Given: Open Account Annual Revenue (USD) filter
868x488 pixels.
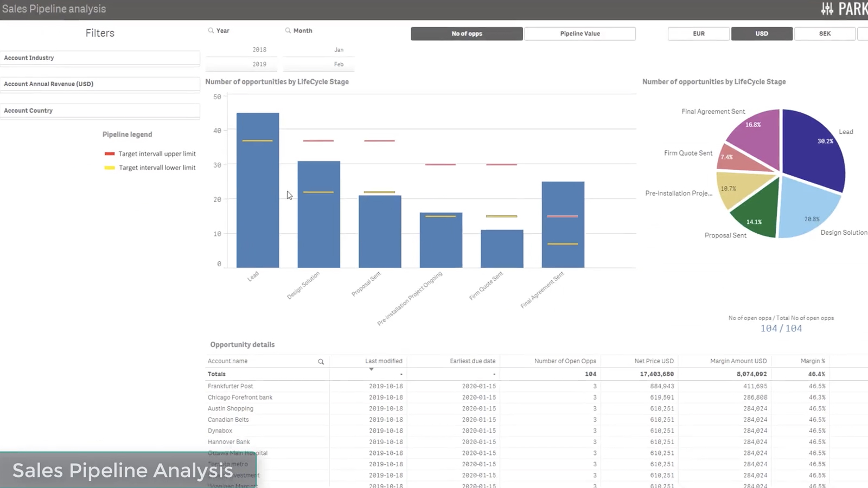Looking at the screenshot, I should 100,84.
